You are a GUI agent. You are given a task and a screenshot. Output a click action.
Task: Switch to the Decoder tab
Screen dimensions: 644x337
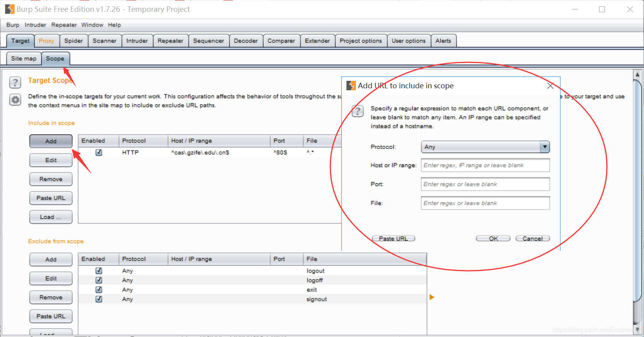(x=246, y=41)
